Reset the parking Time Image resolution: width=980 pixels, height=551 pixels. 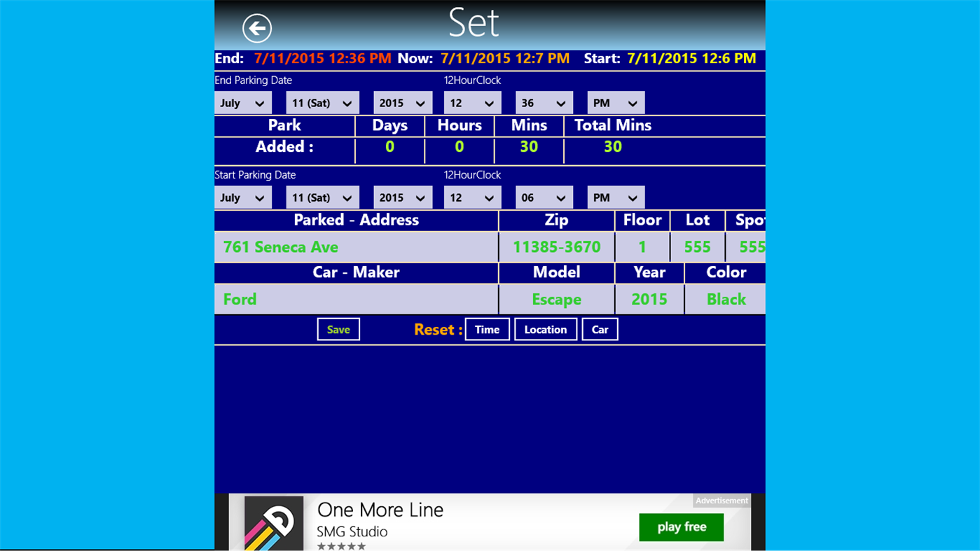(x=487, y=329)
